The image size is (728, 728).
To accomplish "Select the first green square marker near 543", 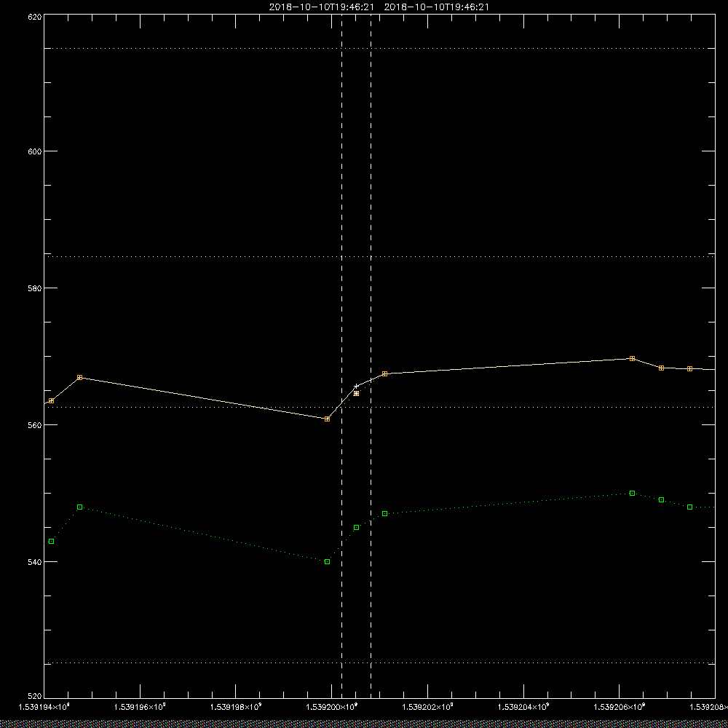I will tap(51, 542).
